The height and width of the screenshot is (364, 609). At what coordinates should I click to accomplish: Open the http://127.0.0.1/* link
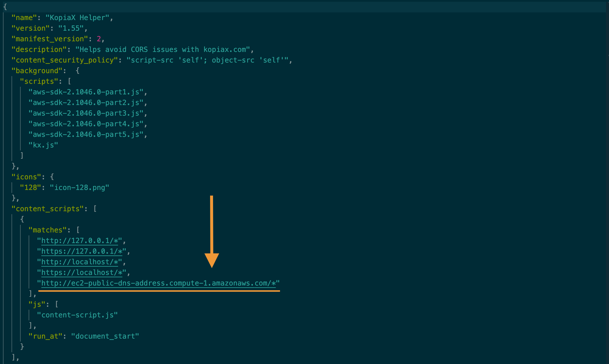(x=80, y=241)
